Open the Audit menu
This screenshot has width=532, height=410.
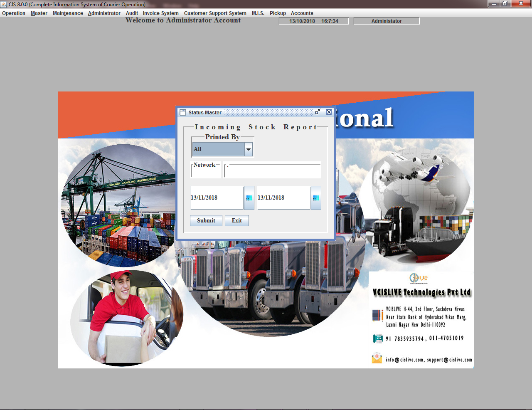[132, 13]
